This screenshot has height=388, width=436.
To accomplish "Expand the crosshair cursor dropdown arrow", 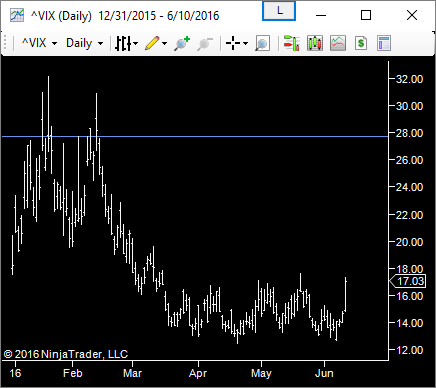I will tap(246, 43).
